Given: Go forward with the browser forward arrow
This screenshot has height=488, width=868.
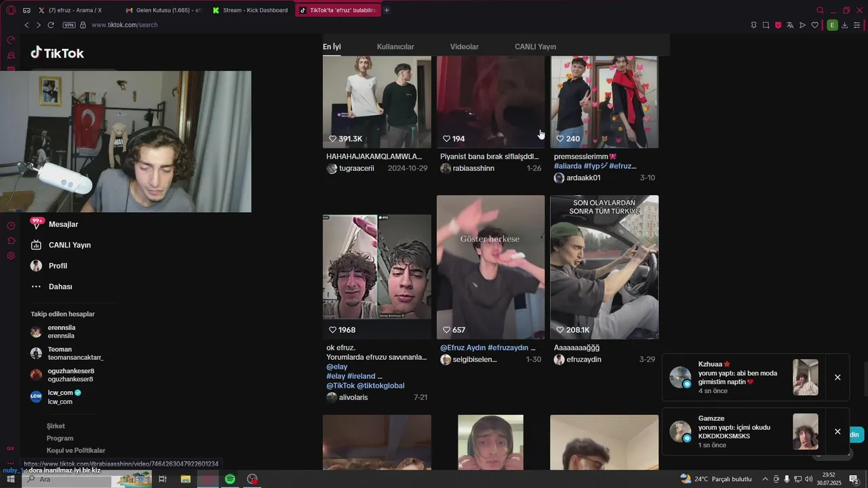Looking at the screenshot, I should pos(39,25).
